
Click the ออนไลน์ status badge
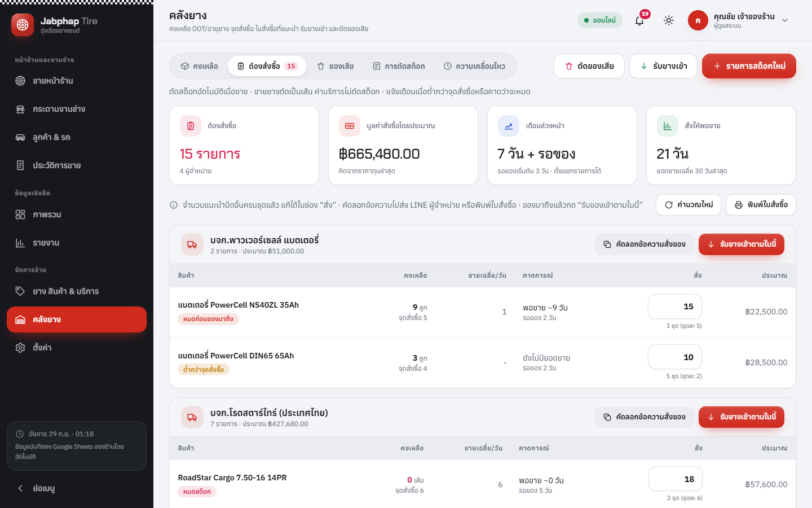(600, 20)
